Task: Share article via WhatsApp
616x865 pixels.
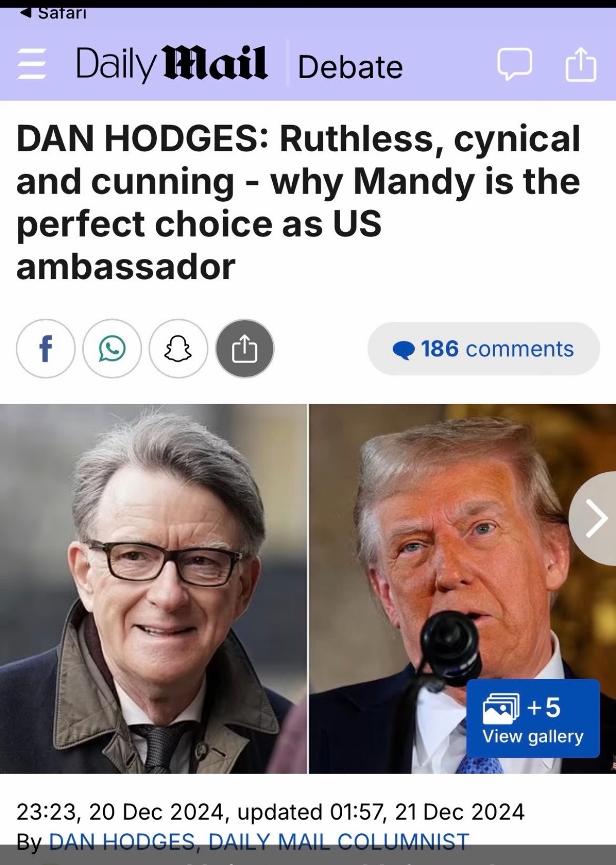Action: pyautogui.click(x=112, y=349)
